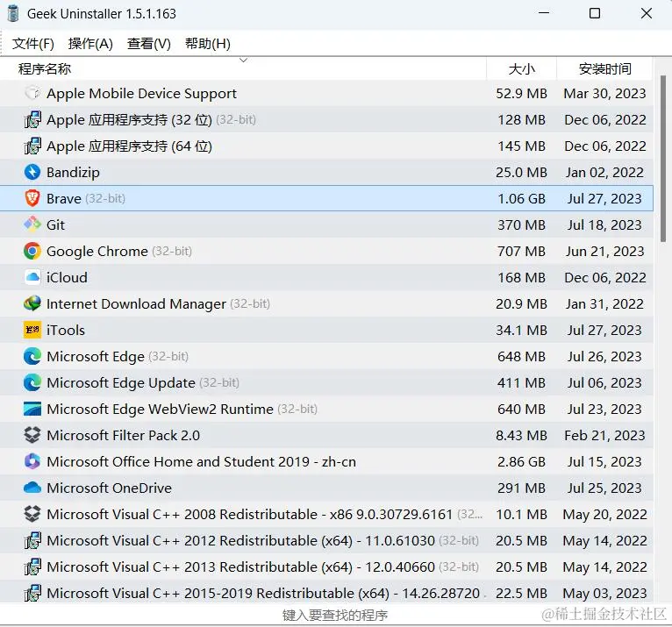Viewport: 672px width, 627px height.
Task: Minimize the Geek Uninstaller window
Action: click(x=544, y=13)
